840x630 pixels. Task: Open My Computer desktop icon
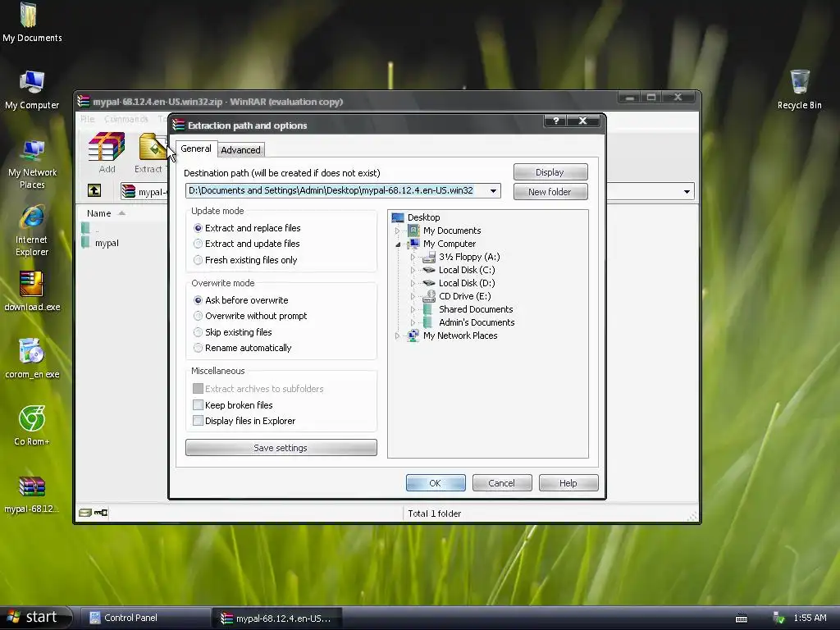[x=32, y=90]
